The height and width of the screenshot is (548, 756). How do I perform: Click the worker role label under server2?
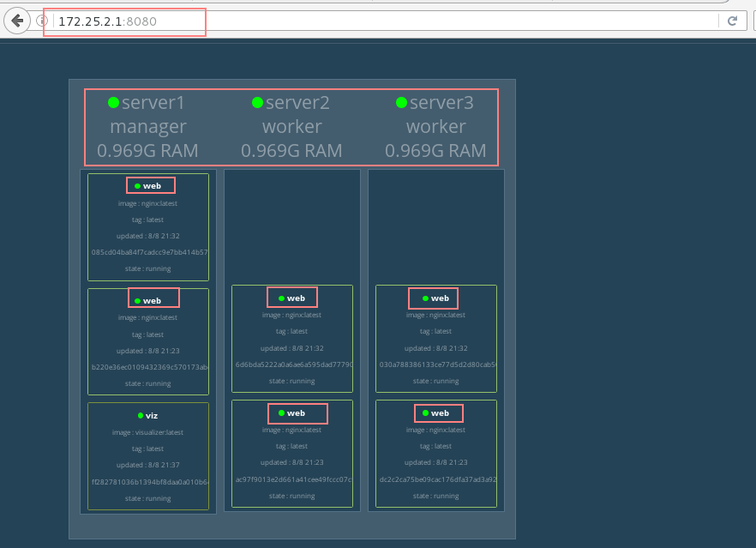pos(291,127)
